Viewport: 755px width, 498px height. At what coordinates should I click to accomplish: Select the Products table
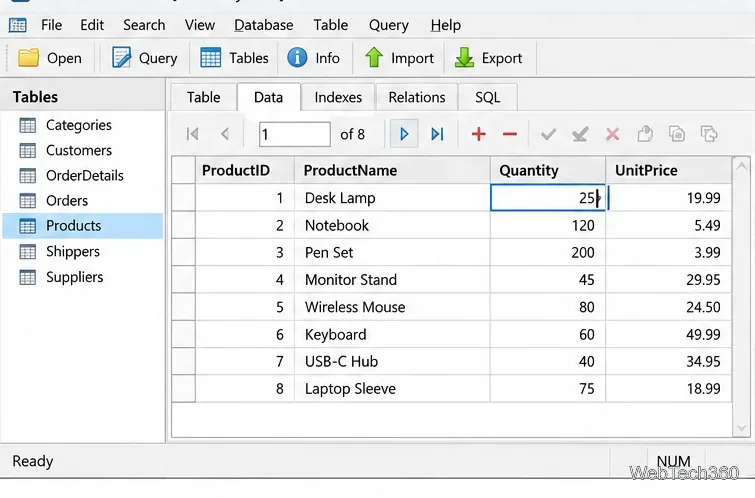coord(83,226)
